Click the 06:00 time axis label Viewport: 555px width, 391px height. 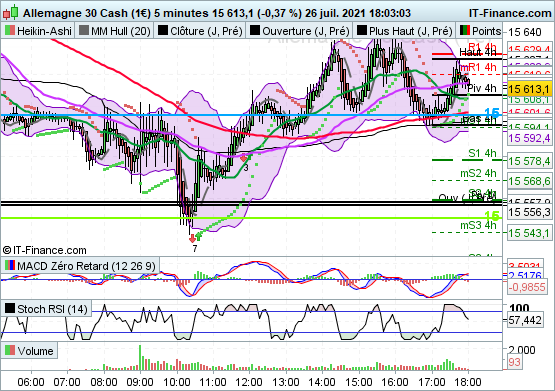coord(31,382)
